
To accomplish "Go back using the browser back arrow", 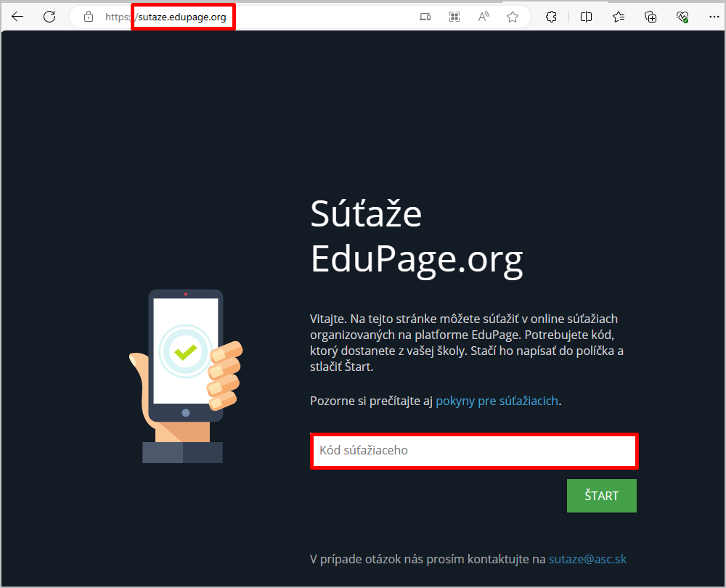I will click(17, 17).
